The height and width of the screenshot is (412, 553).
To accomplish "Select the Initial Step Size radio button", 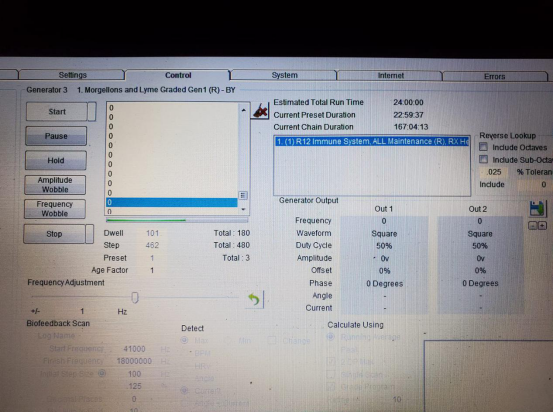I will (x=102, y=373).
